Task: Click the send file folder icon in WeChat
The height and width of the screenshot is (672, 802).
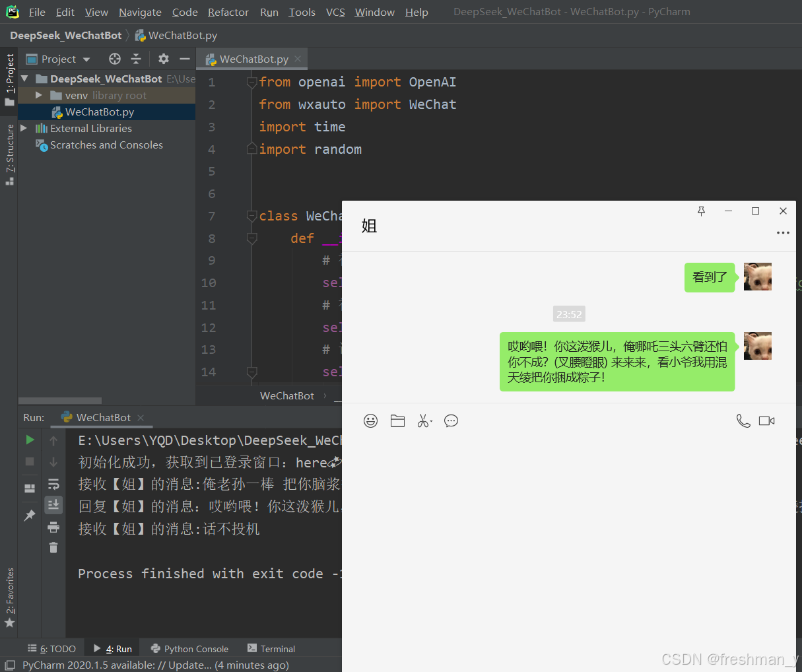Action: point(397,420)
